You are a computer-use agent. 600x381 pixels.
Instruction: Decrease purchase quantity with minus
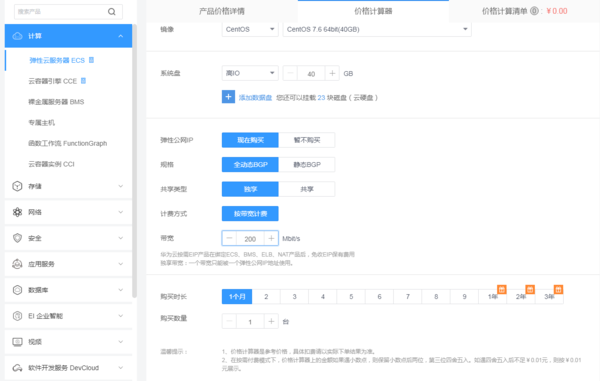[229, 321]
